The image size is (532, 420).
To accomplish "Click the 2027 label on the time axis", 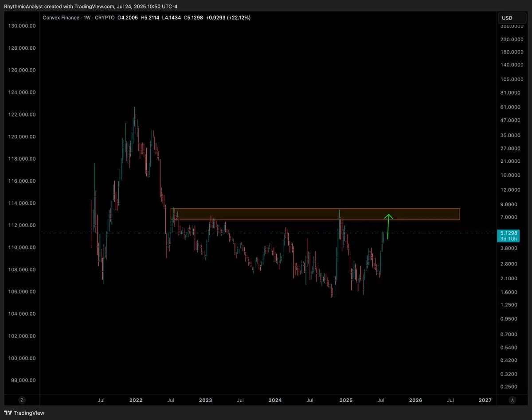I will pyautogui.click(x=485, y=400).
